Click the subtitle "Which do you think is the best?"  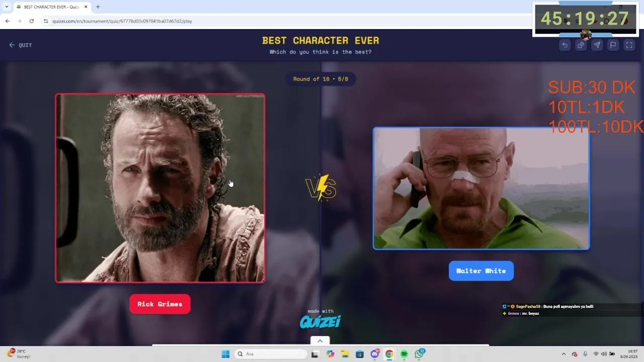[x=320, y=52]
